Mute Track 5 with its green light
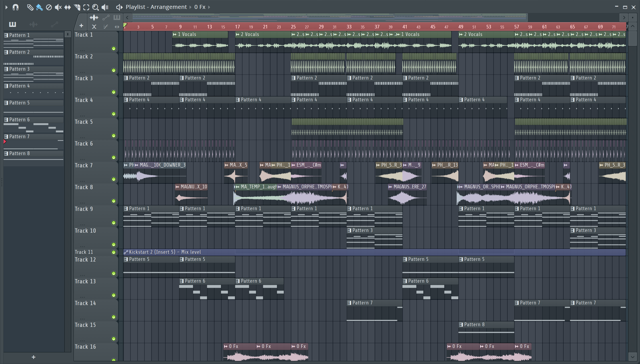Viewport: 640px width, 364px height. (x=114, y=136)
